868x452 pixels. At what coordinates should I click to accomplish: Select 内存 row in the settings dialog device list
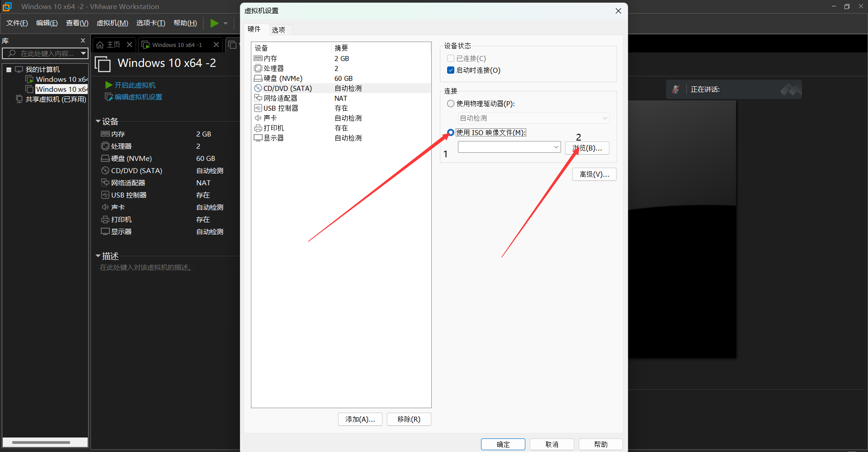click(x=341, y=58)
